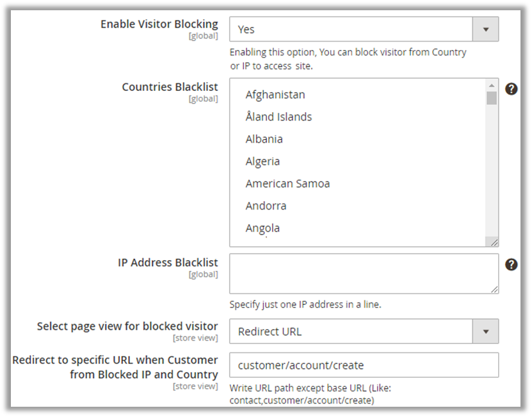Click help icon beside Countries Blacklist
This screenshot has width=532, height=417.
click(x=511, y=89)
